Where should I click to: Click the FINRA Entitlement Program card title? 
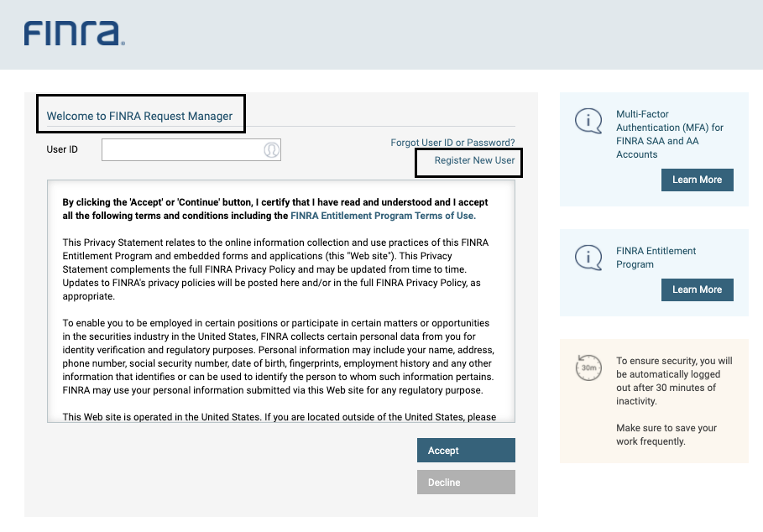pyautogui.click(x=656, y=258)
